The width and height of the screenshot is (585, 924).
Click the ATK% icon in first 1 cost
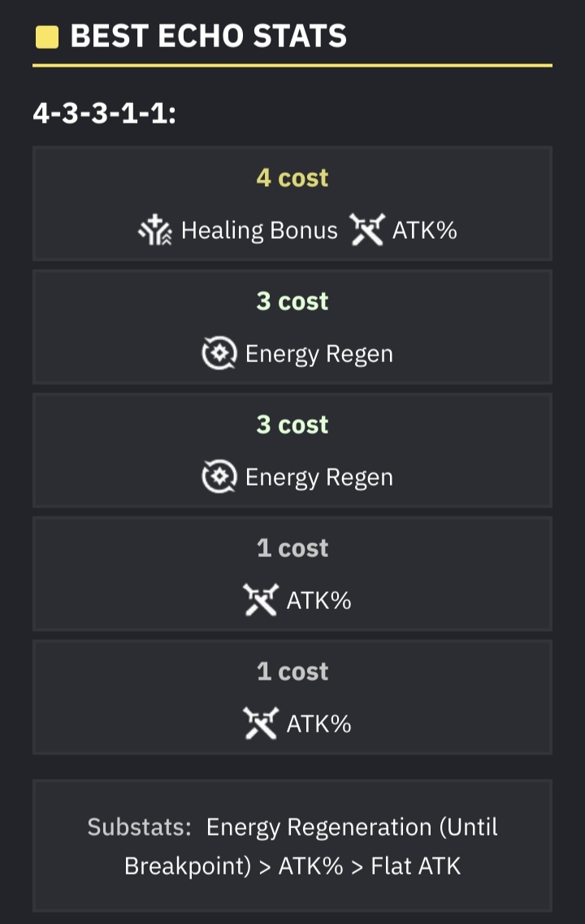point(261,600)
